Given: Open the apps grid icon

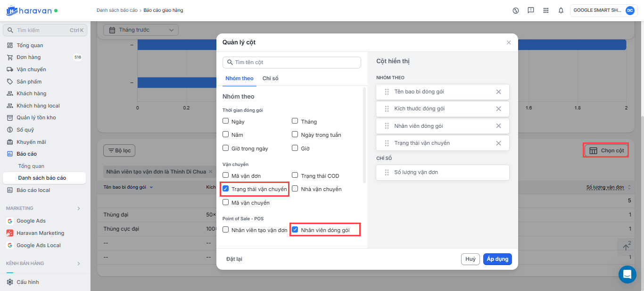Looking at the screenshot, I should pyautogui.click(x=546, y=10).
